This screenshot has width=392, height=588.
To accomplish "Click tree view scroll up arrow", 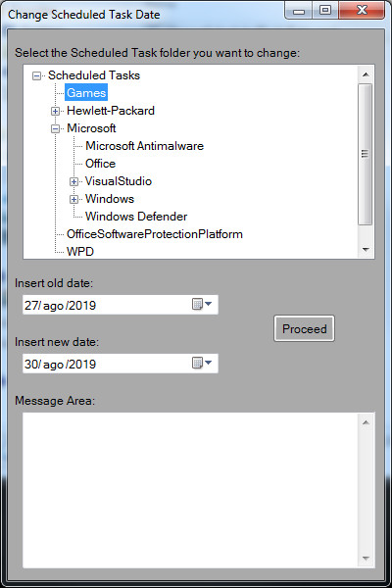I will pos(367,74).
